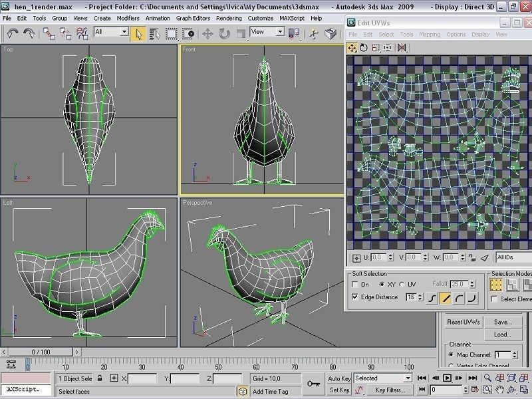Click the Use Pivot Point Center icon
This screenshot has height=399, width=532.
pos(294,34)
